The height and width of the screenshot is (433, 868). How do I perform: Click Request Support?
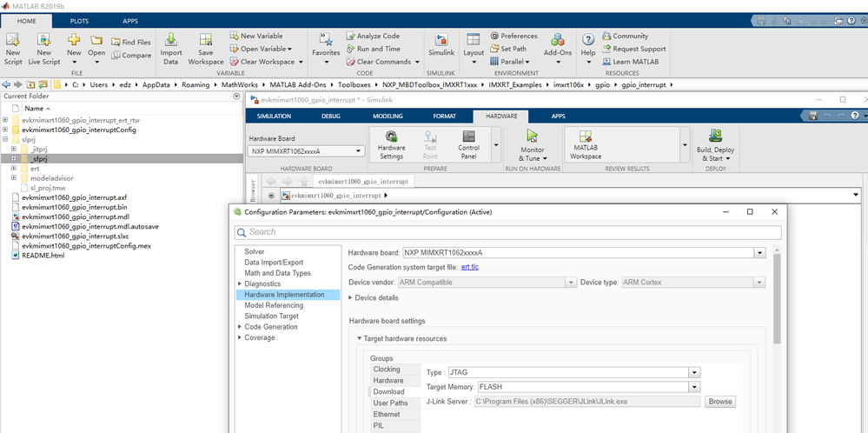[633, 49]
